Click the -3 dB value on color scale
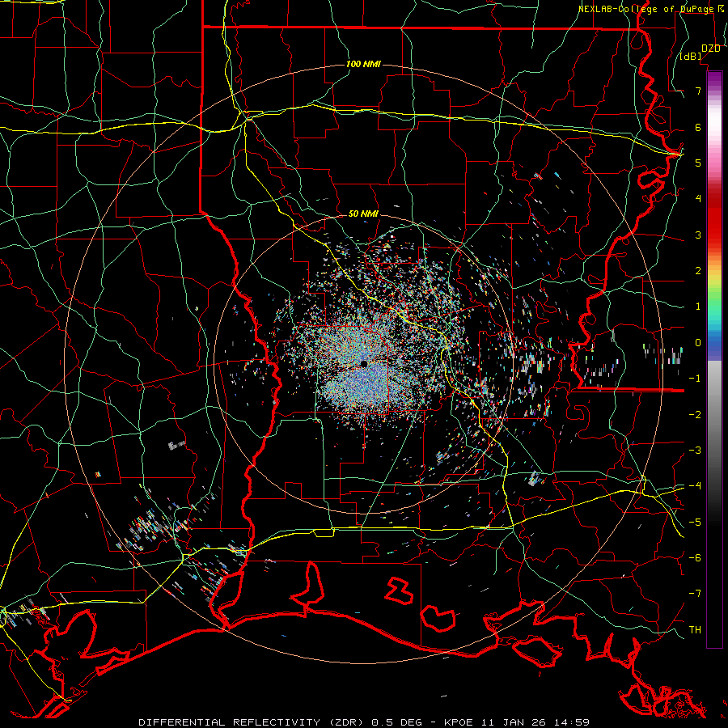The height and width of the screenshot is (728, 728). tap(695, 451)
